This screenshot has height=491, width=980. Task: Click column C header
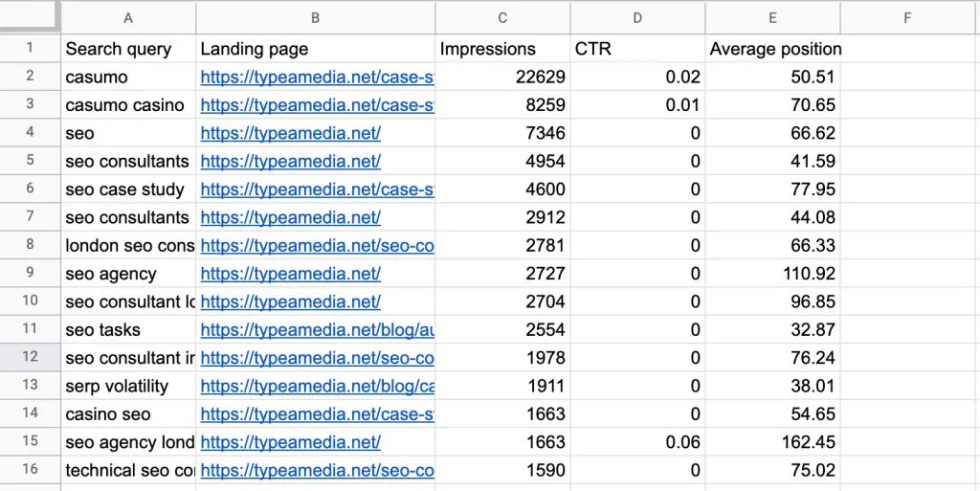click(502, 16)
